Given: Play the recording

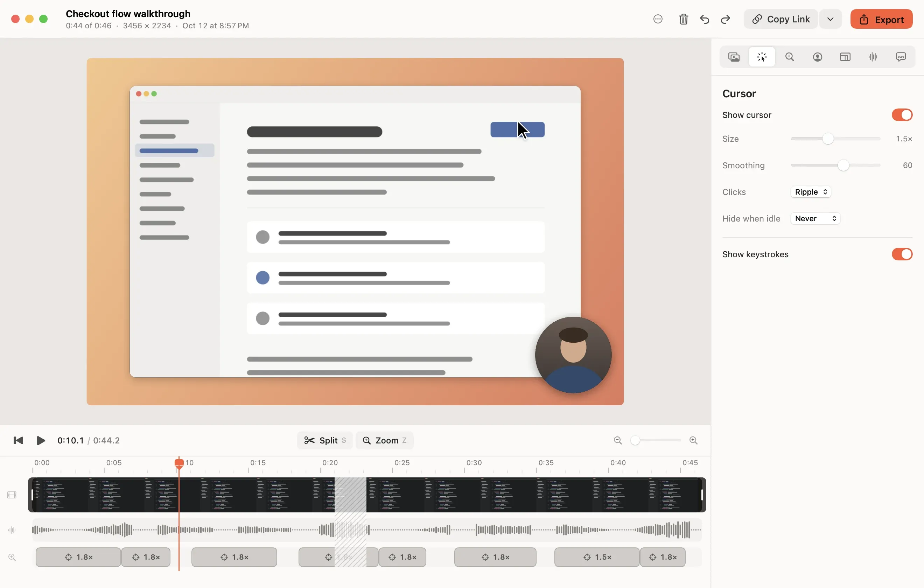Looking at the screenshot, I should coord(41,440).
